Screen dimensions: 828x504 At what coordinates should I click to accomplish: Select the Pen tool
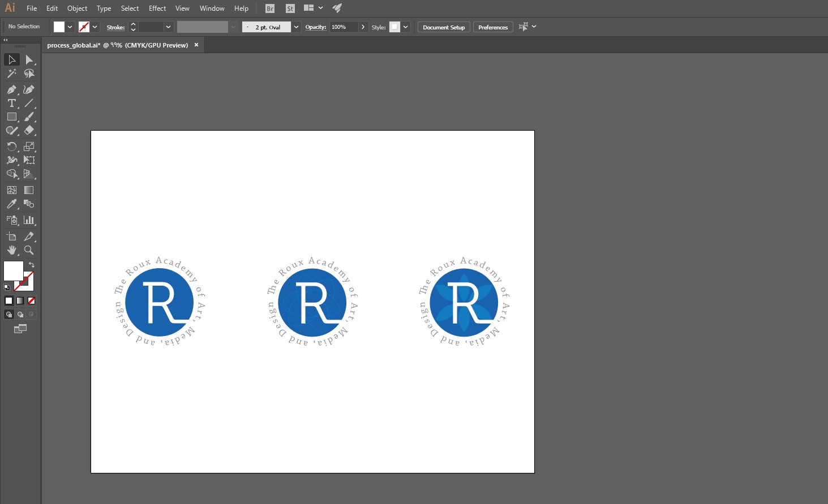12,89
